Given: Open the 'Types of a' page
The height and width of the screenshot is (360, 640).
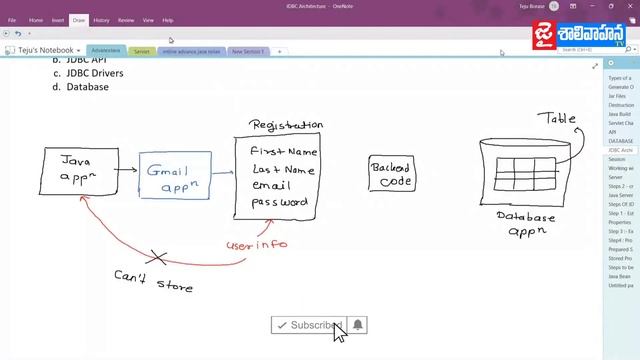Looking at the screenshot, I should [620, 78].
